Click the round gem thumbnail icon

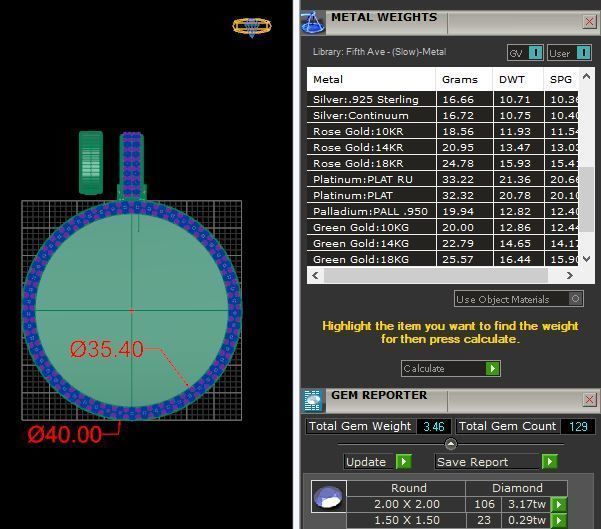328,496
